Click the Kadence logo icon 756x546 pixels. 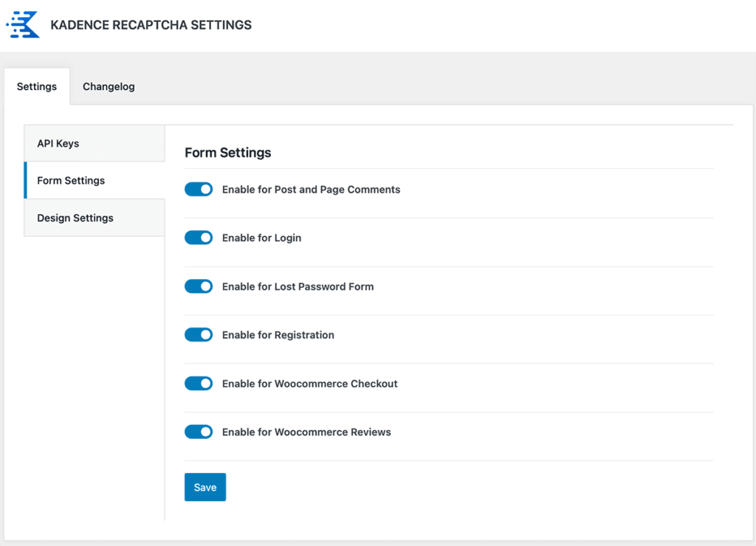coord(23,24)
